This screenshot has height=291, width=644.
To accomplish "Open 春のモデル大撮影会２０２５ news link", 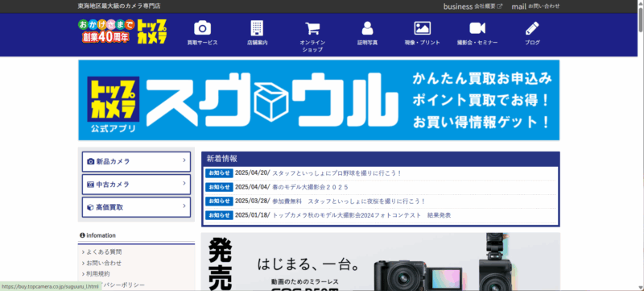I will [310, 188].
